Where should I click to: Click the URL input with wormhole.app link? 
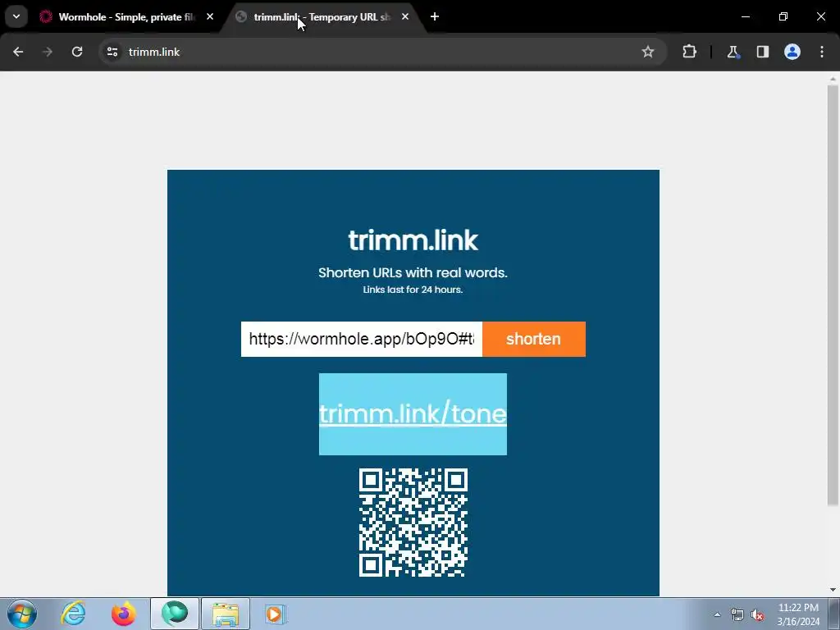click(362, 339)
